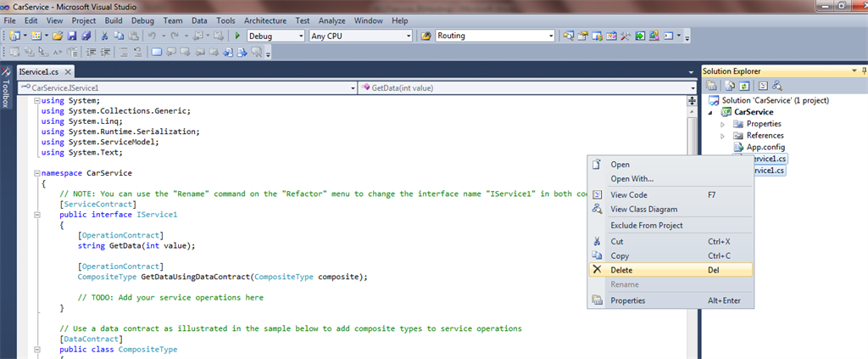Open the Routing find combo box dropdown
The height and width of the screenshot is (359, 868).
(551, 36)
